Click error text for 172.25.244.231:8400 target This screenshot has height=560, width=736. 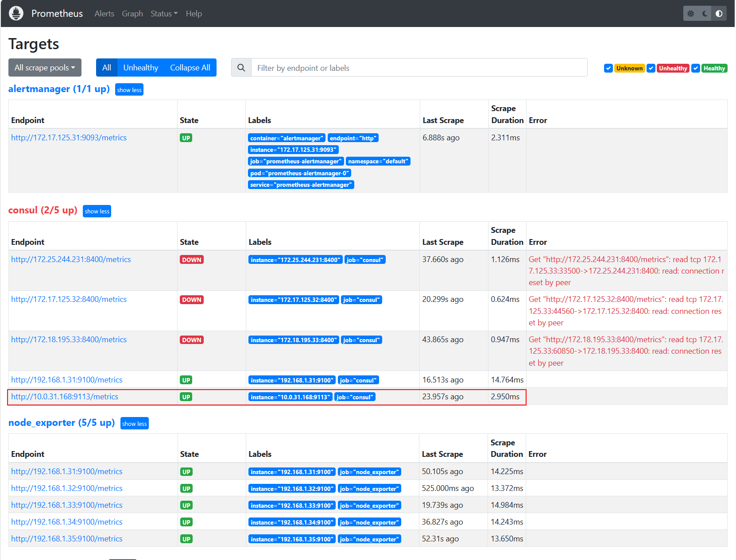click(627, 271)
